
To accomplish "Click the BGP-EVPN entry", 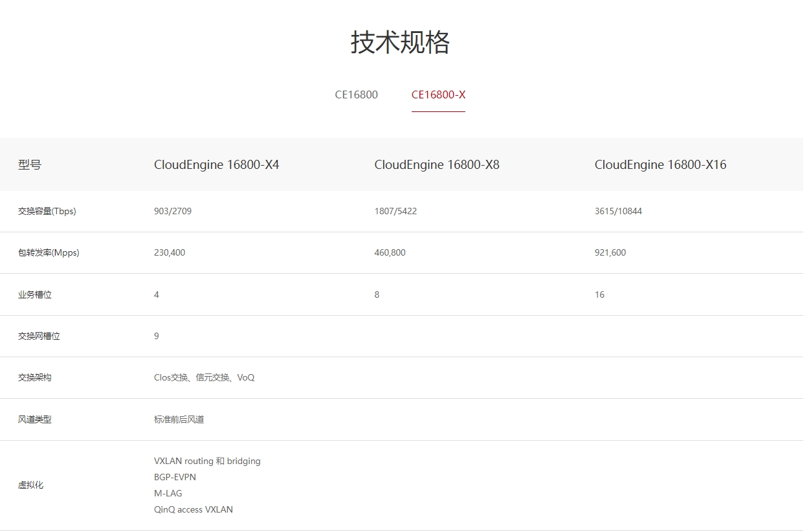I will pos(175,477).
